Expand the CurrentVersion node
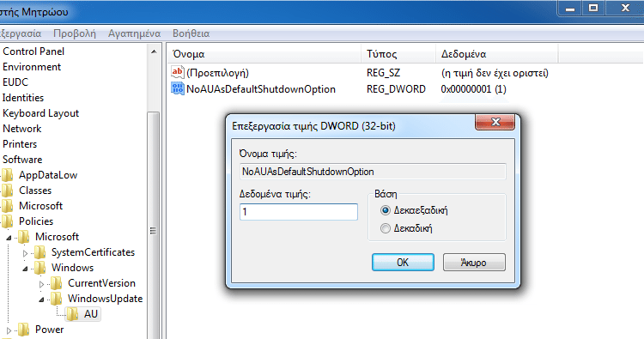 [x=41, y=284]
